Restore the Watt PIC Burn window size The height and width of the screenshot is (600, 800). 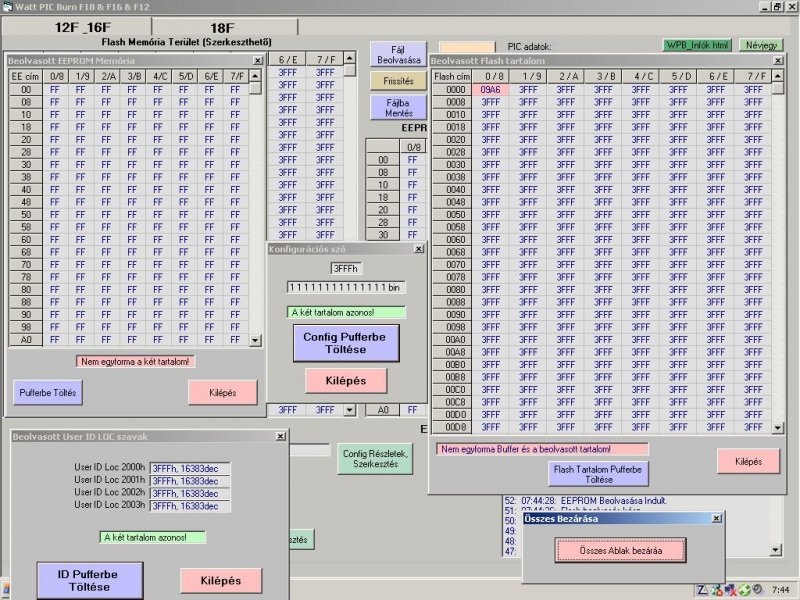[777, 7]
